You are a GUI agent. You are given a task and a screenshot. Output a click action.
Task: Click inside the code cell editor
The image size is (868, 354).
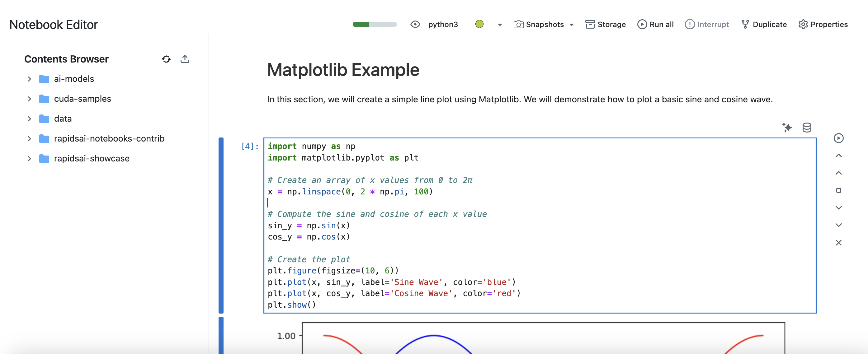point(540,225)
